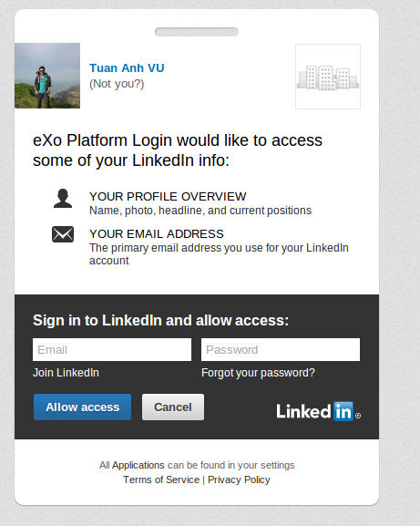
Task: Open the Join LinkedIn link
Action: [66, 373]
